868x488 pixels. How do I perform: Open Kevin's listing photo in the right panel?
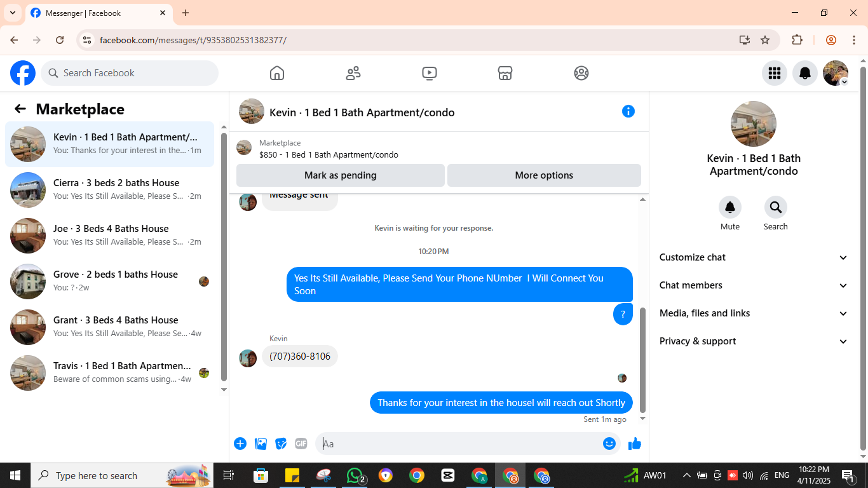754,124
